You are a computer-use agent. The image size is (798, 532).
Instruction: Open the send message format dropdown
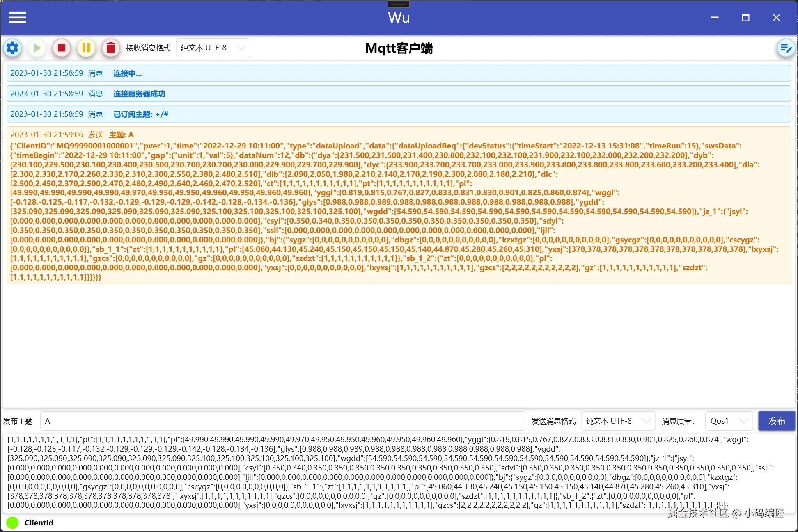click(618, 421)
